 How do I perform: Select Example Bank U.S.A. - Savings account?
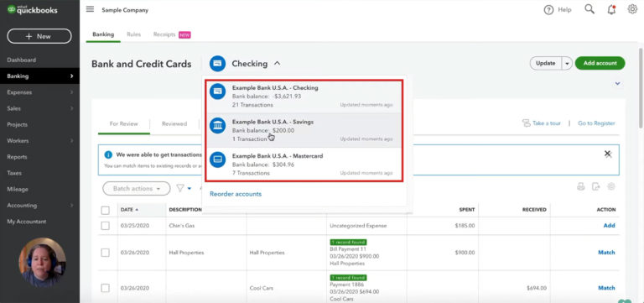click(304, 131)
